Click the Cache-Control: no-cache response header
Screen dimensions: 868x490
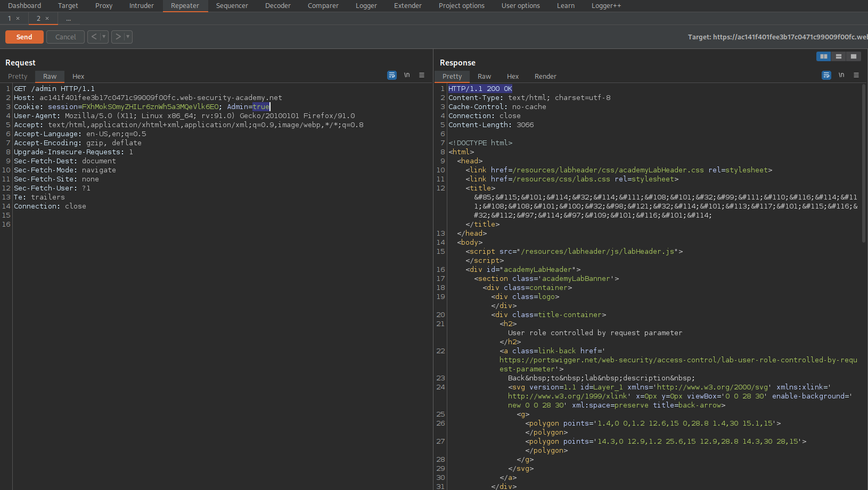[x=497, y=107]
